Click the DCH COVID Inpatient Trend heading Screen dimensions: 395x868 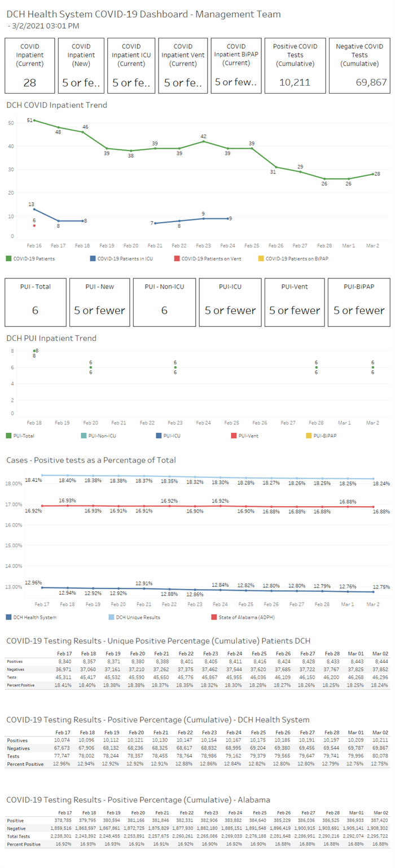coord(56,105)
